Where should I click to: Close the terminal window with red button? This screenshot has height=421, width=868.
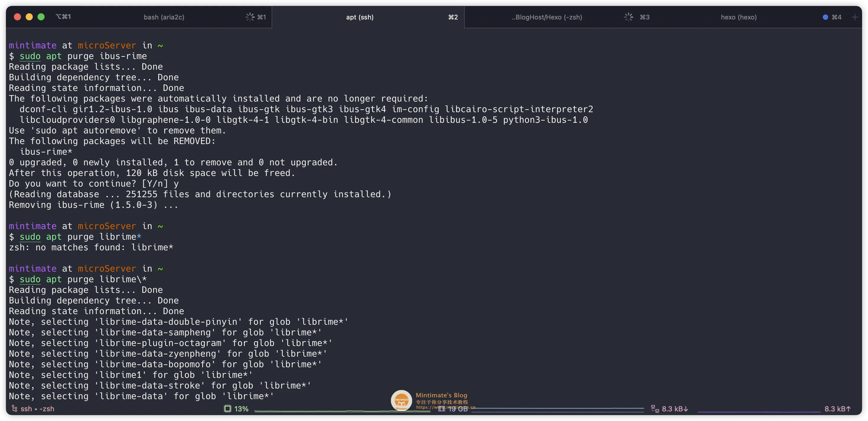17,17
